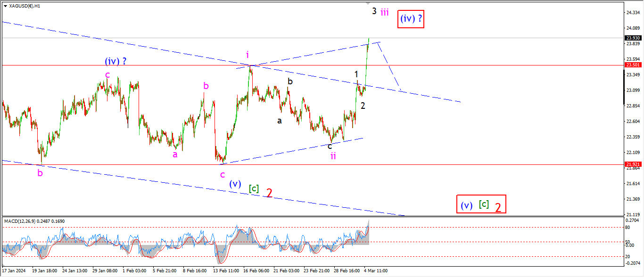Image resolution: width=644 pixels, height=277 pixels.
Task: Select the green [c] label below chart low
Action: point(254,188)
